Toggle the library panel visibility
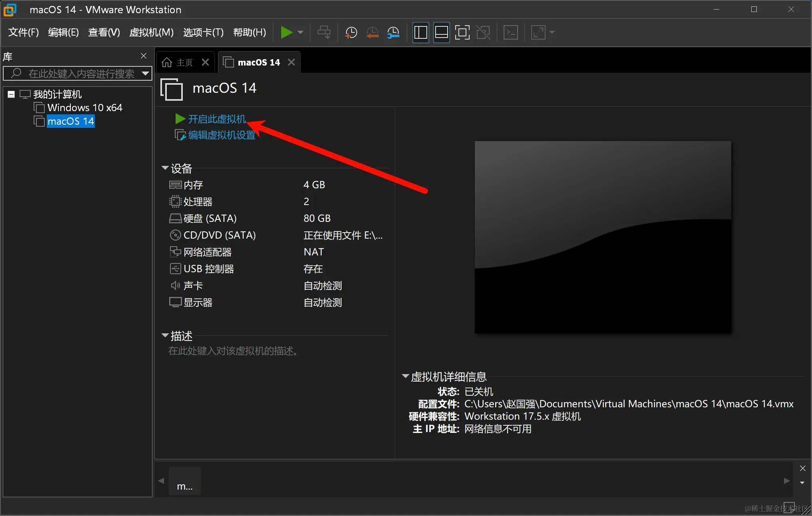812x516 pixels. pos(420,32)
